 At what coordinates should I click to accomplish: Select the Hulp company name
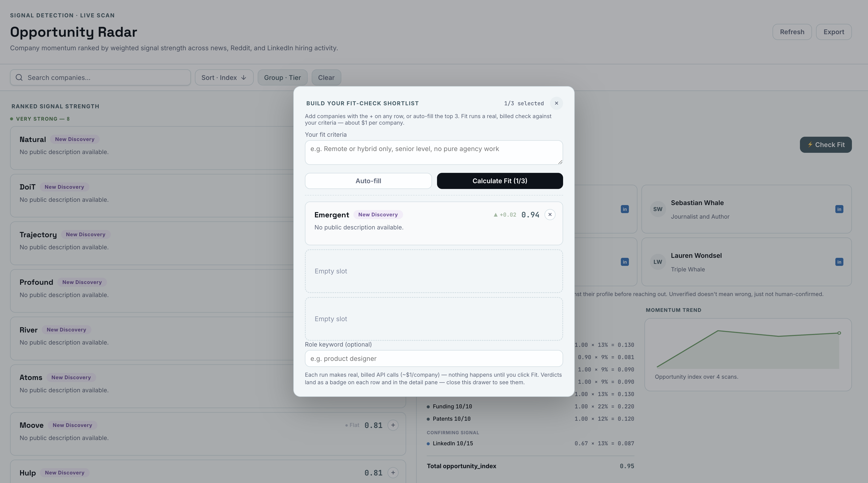28,473
